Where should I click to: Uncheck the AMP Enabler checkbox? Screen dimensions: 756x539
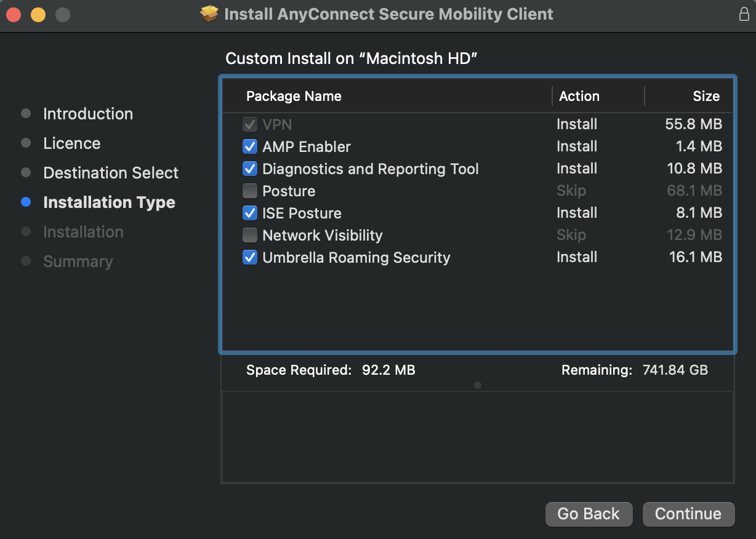[x=250, y=147]
